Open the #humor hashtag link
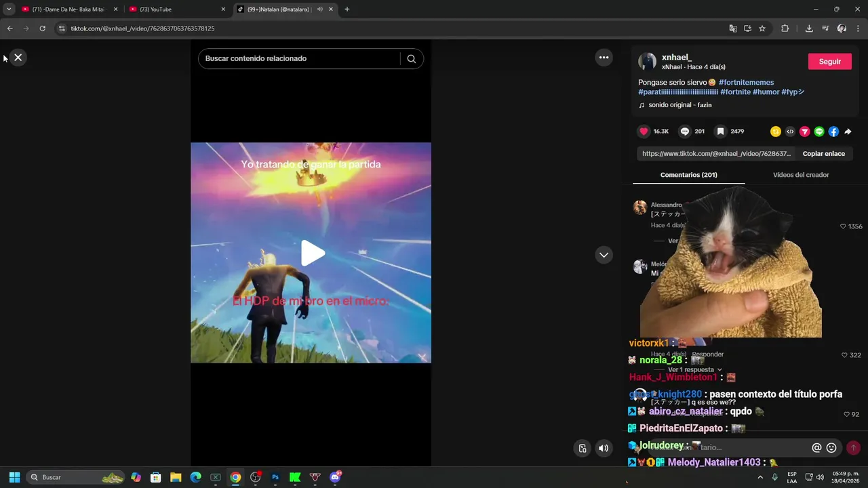Viewport: 868px width, 488px height. coord(766,92)
